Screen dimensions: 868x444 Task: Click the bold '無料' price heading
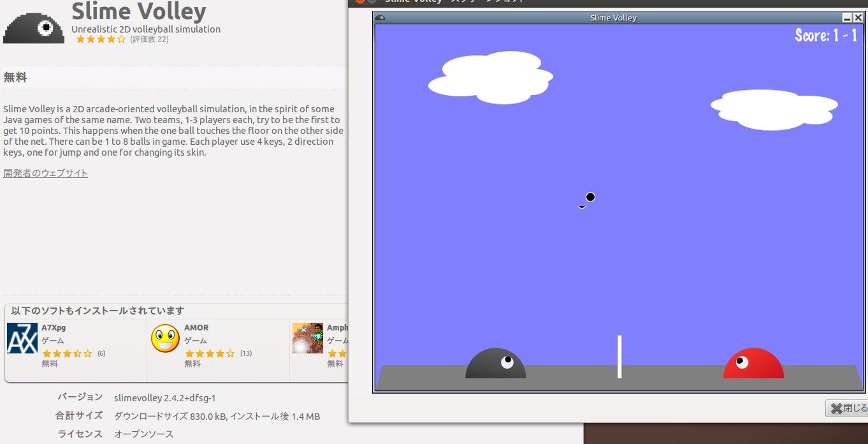(15, 78)
